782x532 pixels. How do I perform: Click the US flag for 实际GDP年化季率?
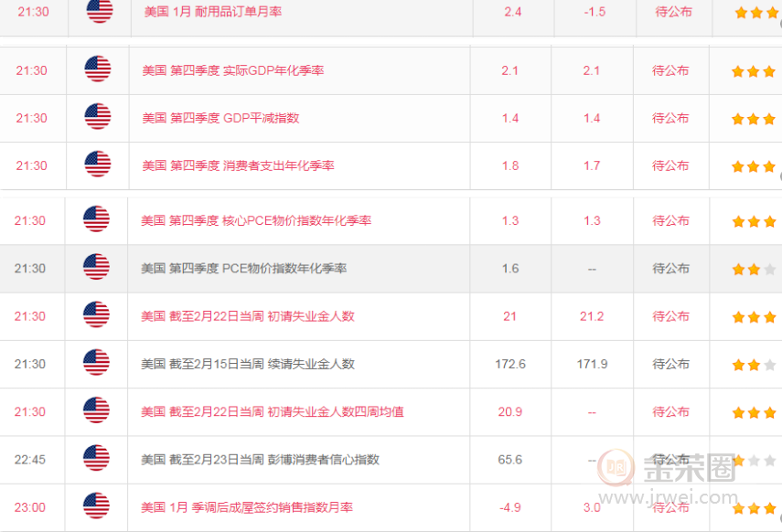pos(98,70)
